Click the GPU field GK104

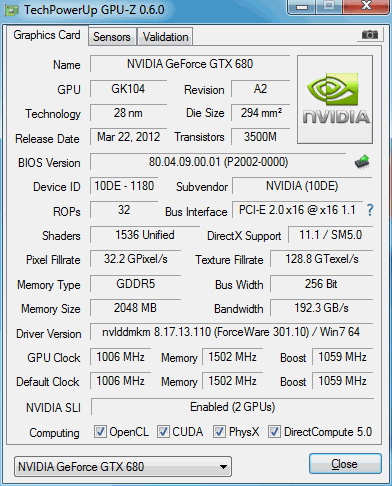128,89
